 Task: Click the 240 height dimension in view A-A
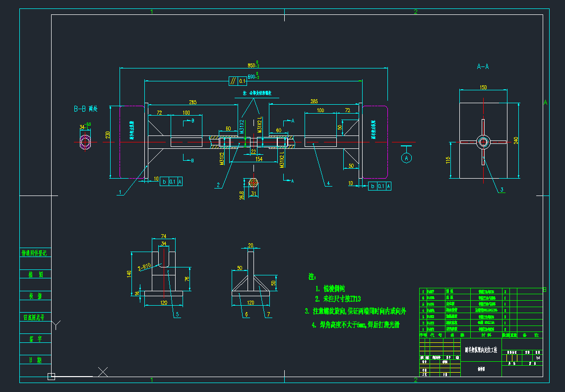click(516, 140)
